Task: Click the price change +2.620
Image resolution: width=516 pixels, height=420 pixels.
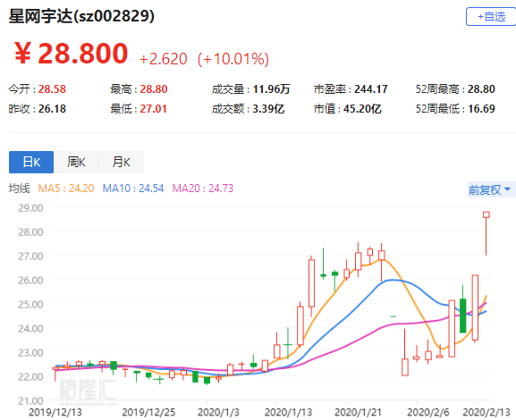Action: point(164,59)
